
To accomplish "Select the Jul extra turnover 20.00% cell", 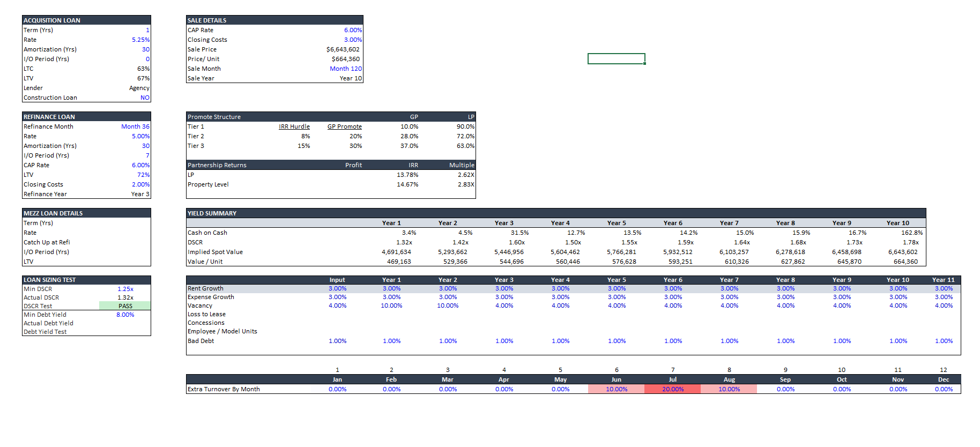I will point(673,389).
